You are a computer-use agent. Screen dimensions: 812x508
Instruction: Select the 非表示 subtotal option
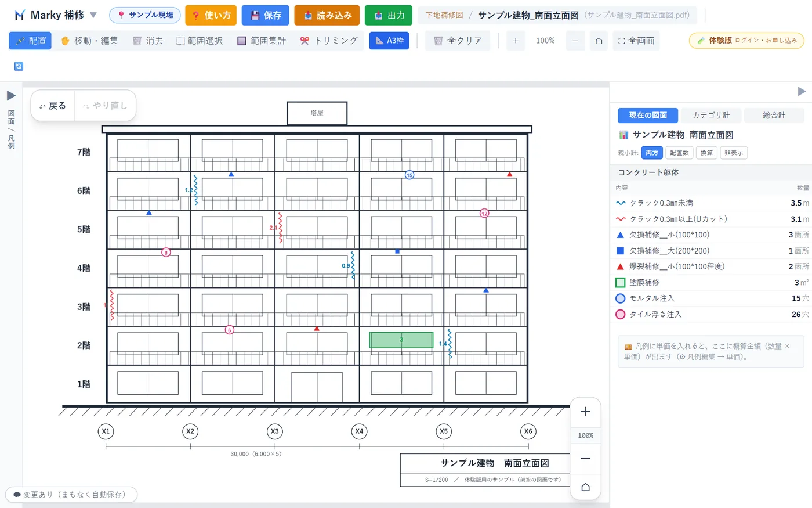(734, 153)
